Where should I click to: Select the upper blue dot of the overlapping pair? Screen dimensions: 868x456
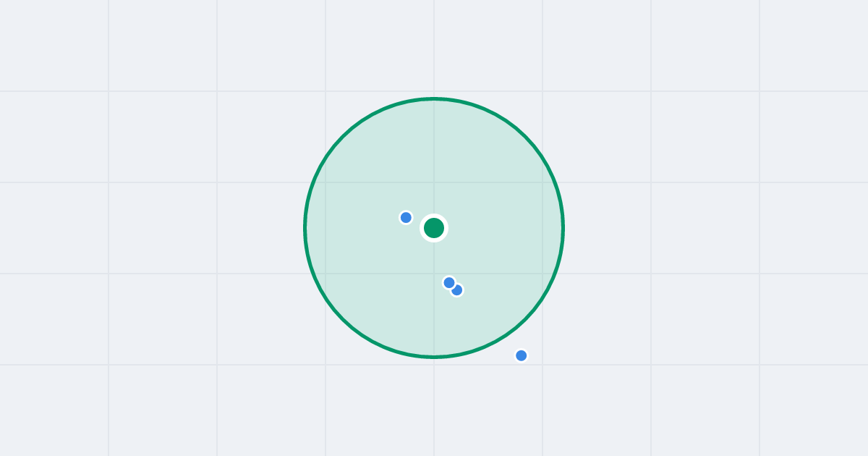pyautogui.click(x=448, y=282)
